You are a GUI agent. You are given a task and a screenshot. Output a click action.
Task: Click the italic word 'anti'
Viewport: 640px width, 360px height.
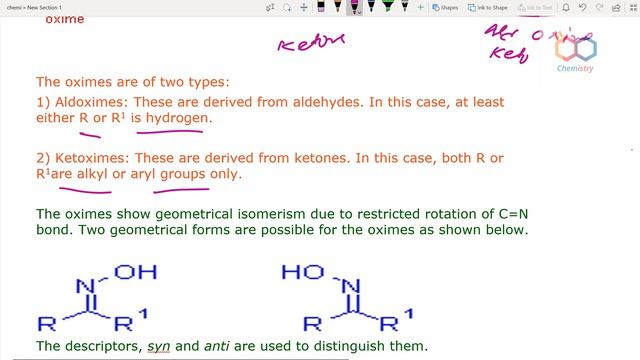(x=216, y=346)
